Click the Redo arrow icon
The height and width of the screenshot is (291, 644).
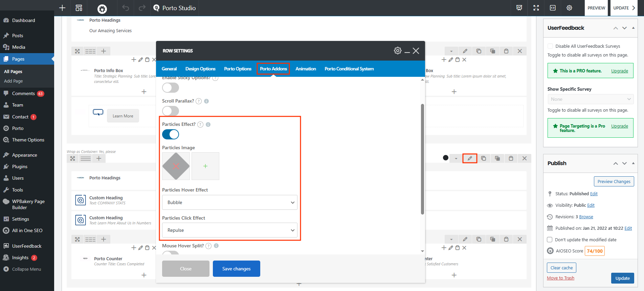pyautogui.click(x=142, y=8)
